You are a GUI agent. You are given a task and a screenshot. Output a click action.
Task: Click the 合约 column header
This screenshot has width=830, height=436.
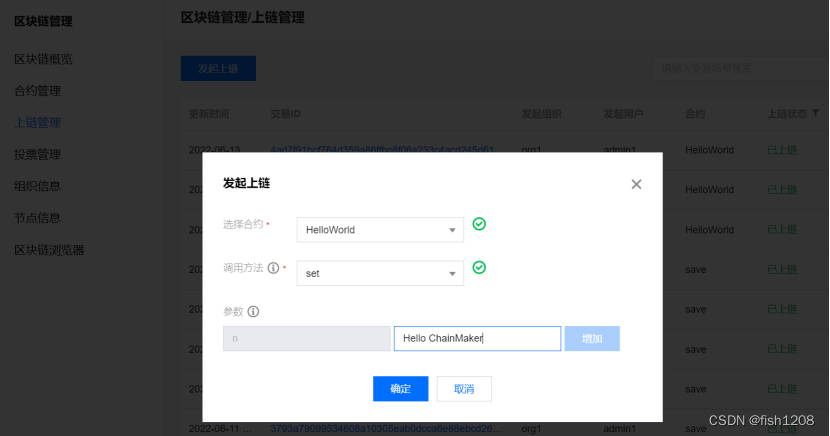click(695, 114)
